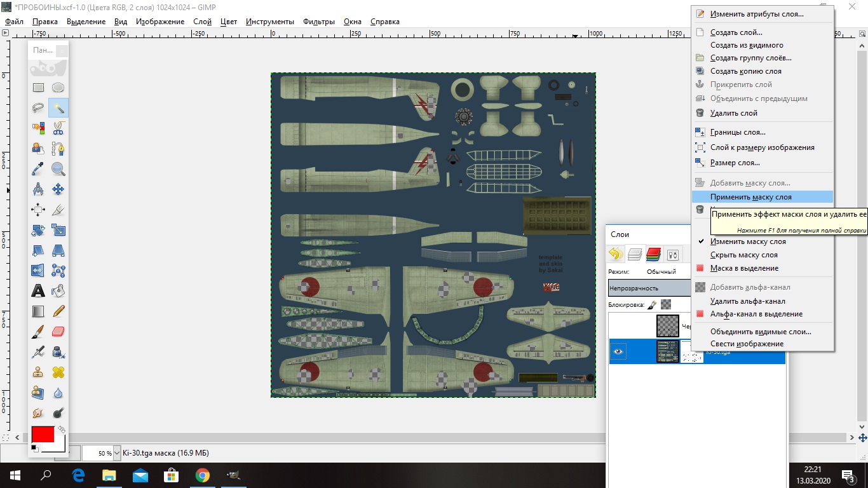
Task: Select the Paintbrush tool
Action: 38,332
